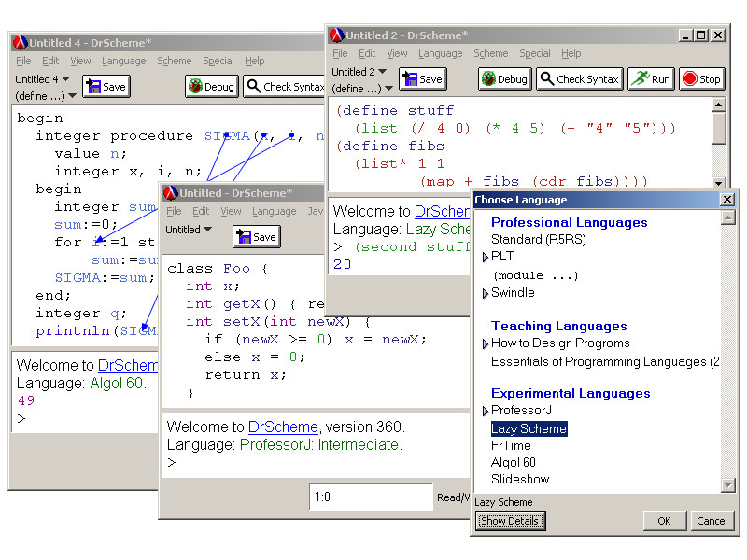Viewport: 747px width, 560px height.
Task: Expand the PLT language tree item
Action: (x=486, y=257)
